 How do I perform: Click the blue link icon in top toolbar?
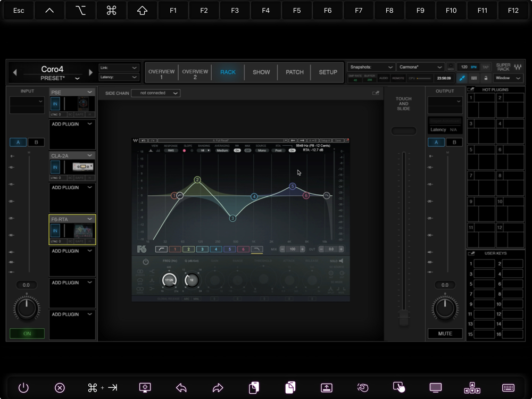pyautogui.click(x=462, y=78)
